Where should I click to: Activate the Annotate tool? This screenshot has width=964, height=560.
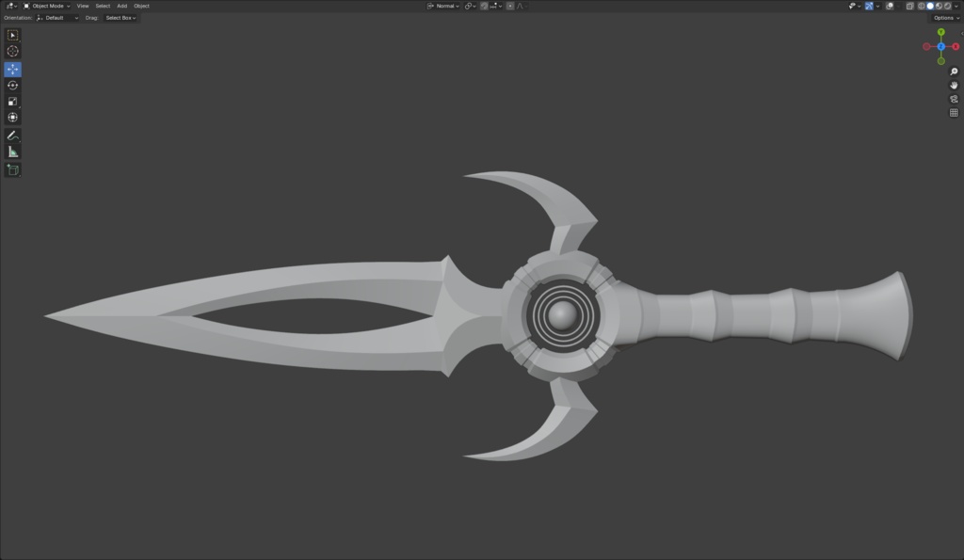(12, 135)
